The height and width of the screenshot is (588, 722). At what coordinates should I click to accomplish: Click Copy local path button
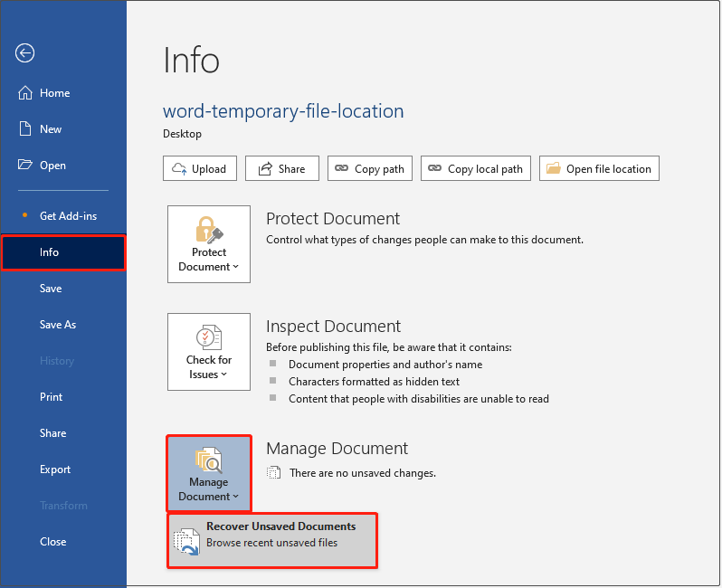pyautogui.click(x=476, y=168)
